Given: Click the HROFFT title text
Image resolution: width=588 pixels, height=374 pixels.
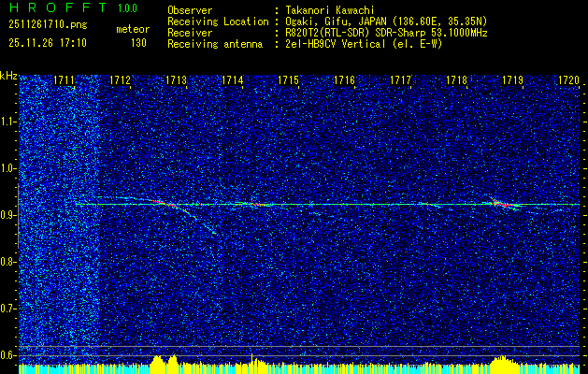Looking at the screenshot, I should (57, 7).
